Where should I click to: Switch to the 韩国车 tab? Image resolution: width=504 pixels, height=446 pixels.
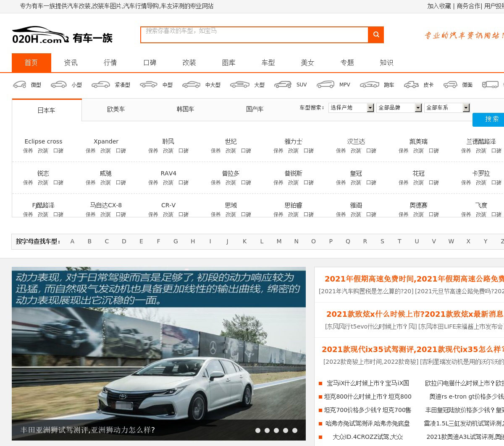(185, 109)
